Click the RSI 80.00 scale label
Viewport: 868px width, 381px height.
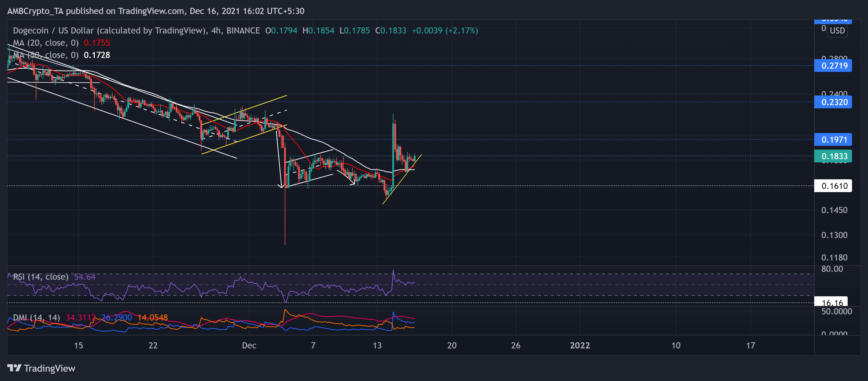[x=832, y=269]
